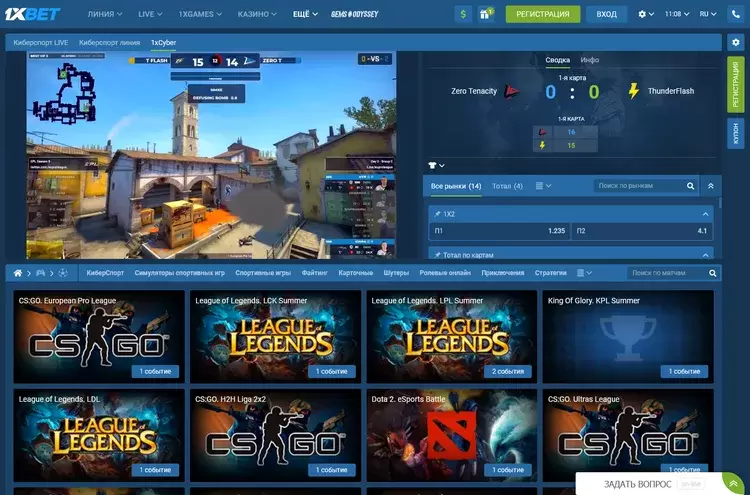
Task: Click the Gems Odyssey promo link
Action: [x=354, y=14]
